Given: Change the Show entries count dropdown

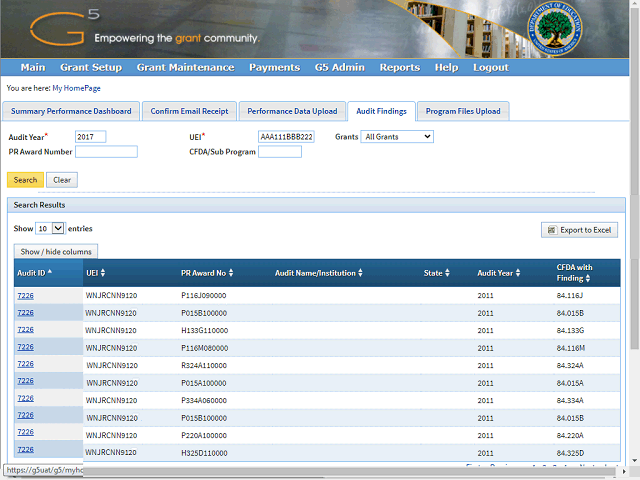Looking at the screenshot, I should coord(50,229).
